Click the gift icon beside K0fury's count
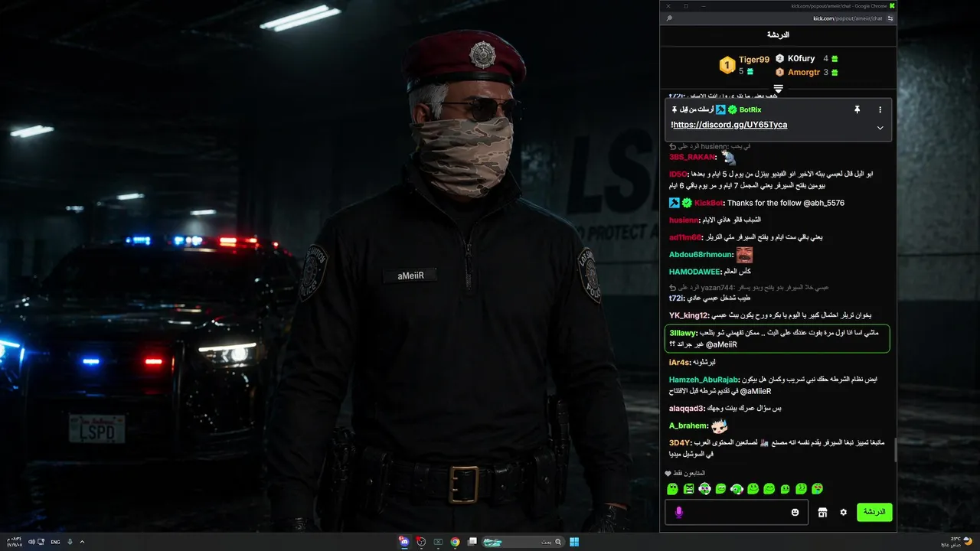The width and height of the screenshot is (980, 551). (835, 59)
